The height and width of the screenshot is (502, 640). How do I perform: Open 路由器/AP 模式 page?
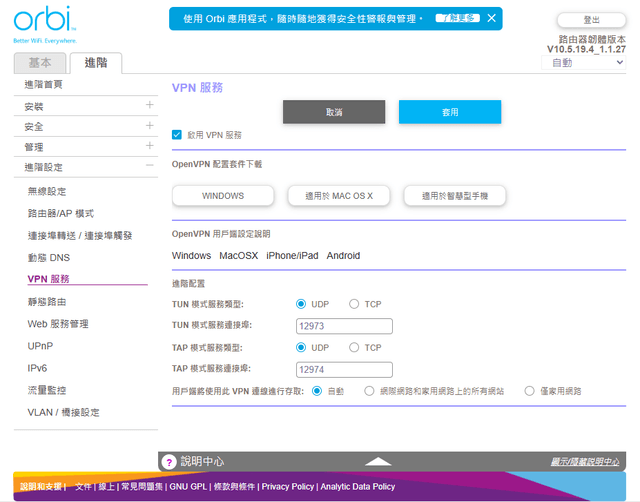61,213
